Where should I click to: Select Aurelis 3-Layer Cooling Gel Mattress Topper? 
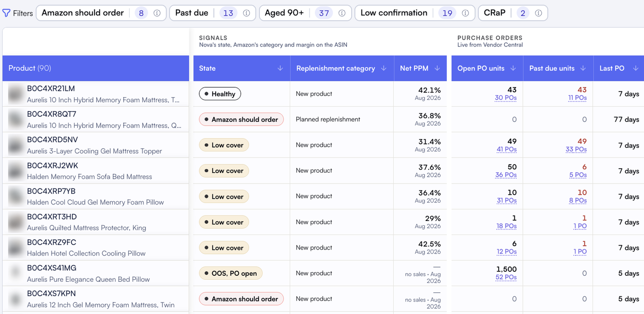click(x=95, y=151)
